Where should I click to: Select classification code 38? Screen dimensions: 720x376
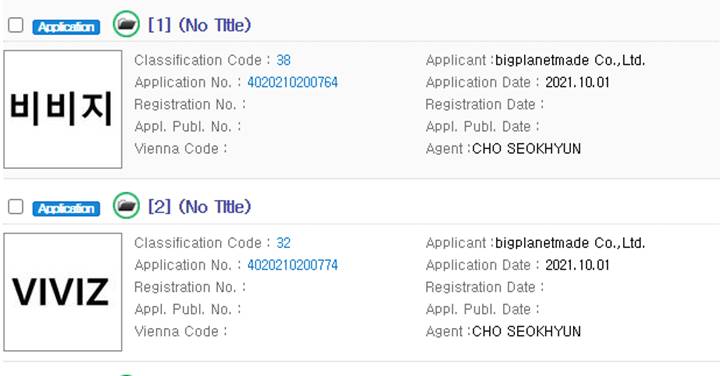[283, 60]
